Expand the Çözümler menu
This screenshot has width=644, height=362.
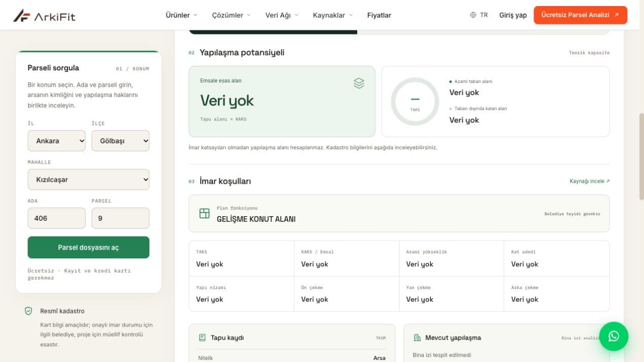[231, 15]
